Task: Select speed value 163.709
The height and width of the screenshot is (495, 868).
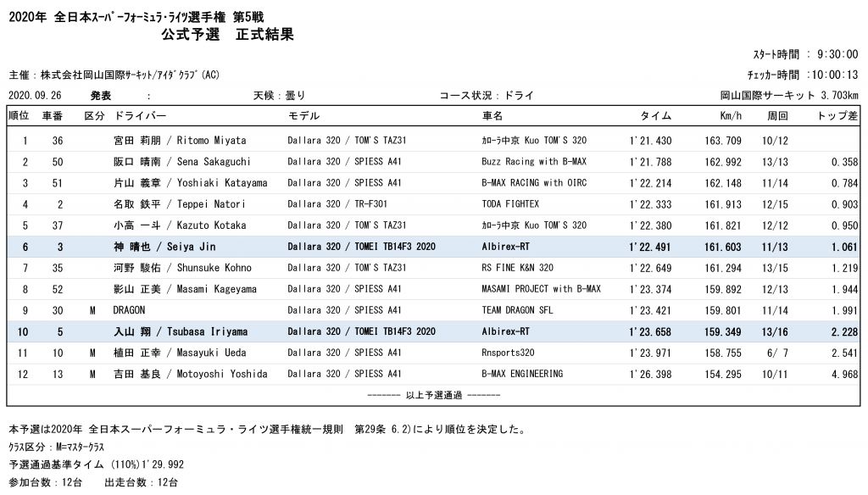Action: (x=723, y=141)
